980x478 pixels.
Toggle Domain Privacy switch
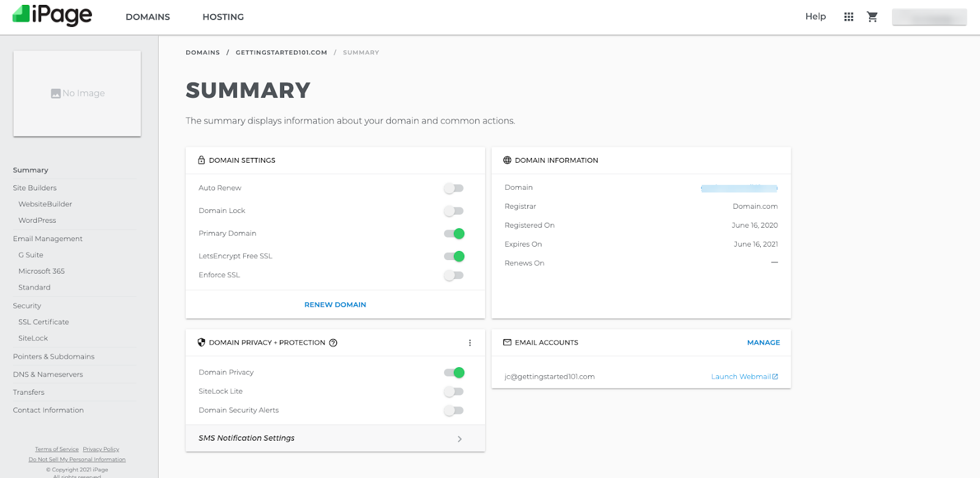[x=454, y=373]
